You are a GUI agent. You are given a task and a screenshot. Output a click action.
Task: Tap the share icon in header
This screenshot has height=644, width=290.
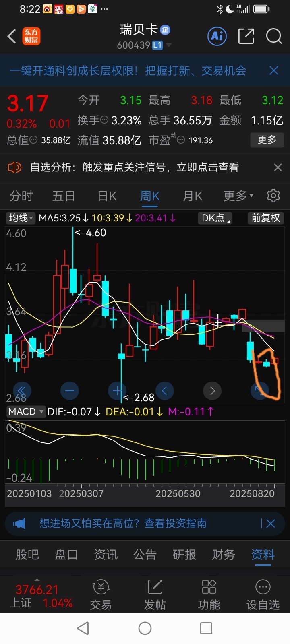[246, 36]
